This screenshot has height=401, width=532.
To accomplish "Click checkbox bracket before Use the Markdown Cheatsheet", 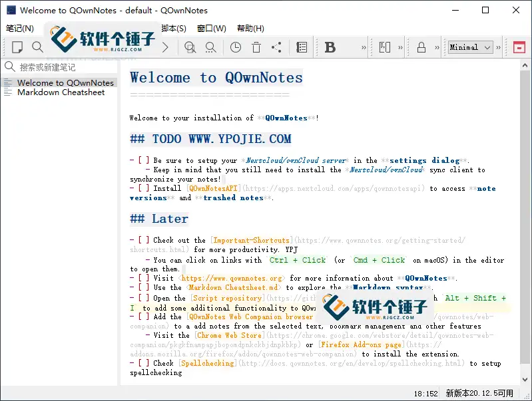I will pos(143,287).
